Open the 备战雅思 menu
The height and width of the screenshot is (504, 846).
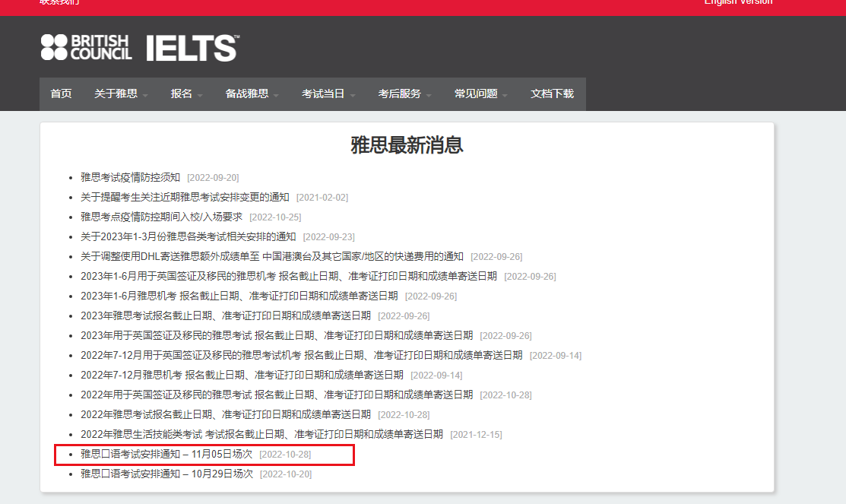[x=247, y=94]
